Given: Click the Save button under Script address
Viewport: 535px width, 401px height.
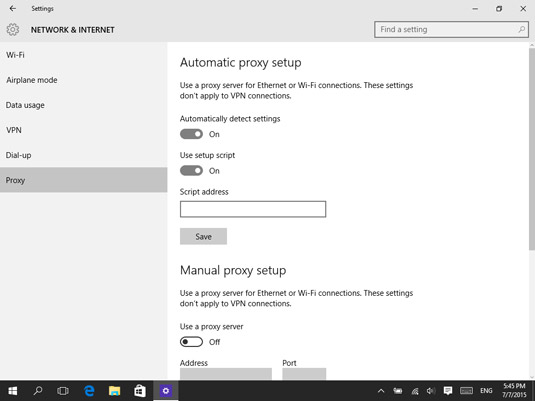Looking at the screenshot, I should click(x=203, y=236).
